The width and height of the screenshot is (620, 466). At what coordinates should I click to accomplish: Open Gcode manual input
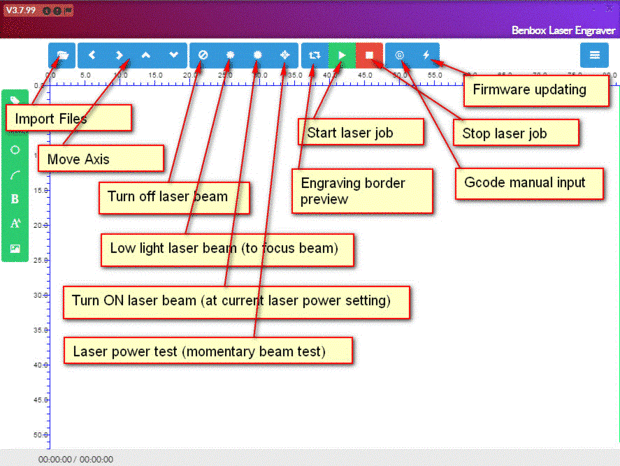(399, 55)
